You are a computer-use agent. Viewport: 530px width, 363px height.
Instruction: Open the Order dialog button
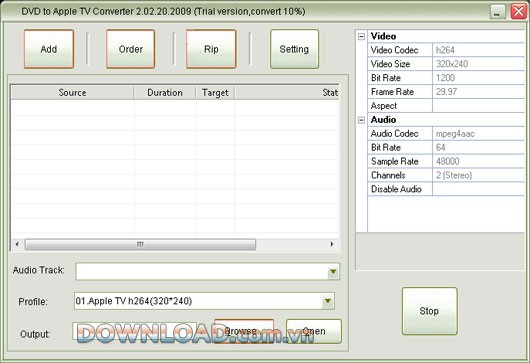click(130, 49)
